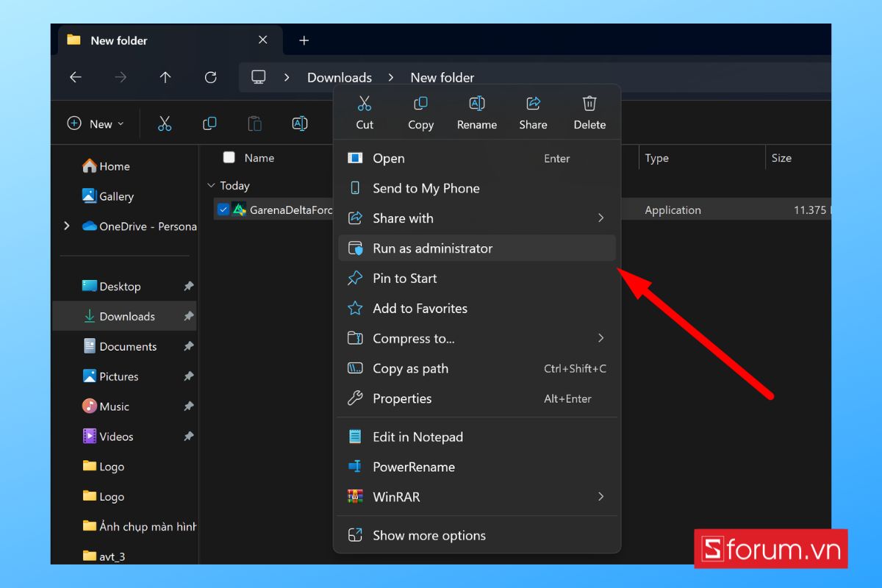Expand chevron before Downloads in breadcrumb
Image resolution: width=882 pixels, height=588 pixels.
(x=287, y=77)
